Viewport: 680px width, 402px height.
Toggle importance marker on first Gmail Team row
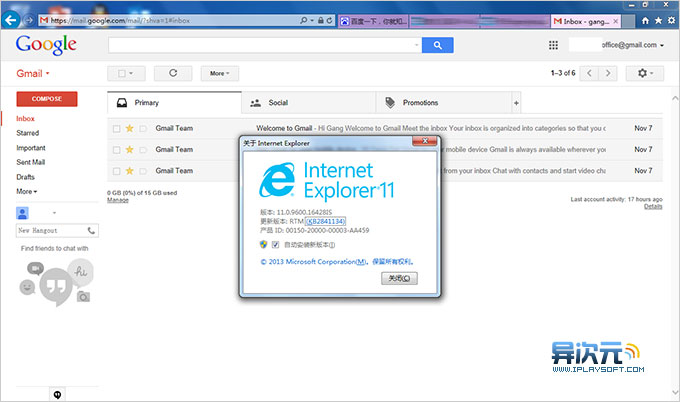tap(143, 128)
